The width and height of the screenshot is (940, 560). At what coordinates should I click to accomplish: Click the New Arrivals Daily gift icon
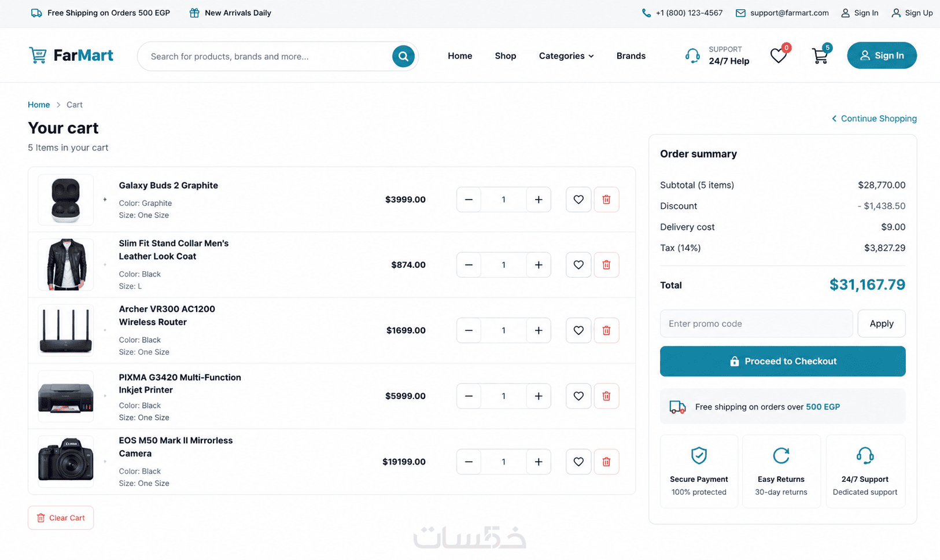coord(194,13)
